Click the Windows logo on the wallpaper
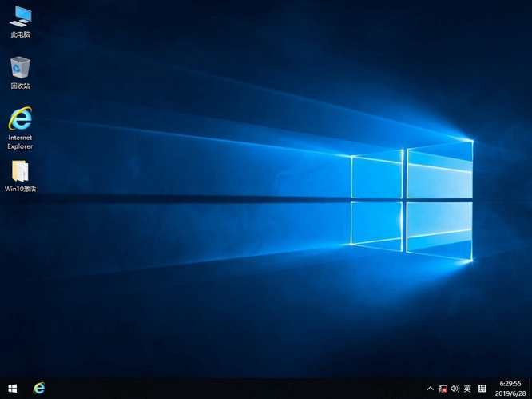The height and width of the screenshot is (399, 532). click(x=411, y=200)
